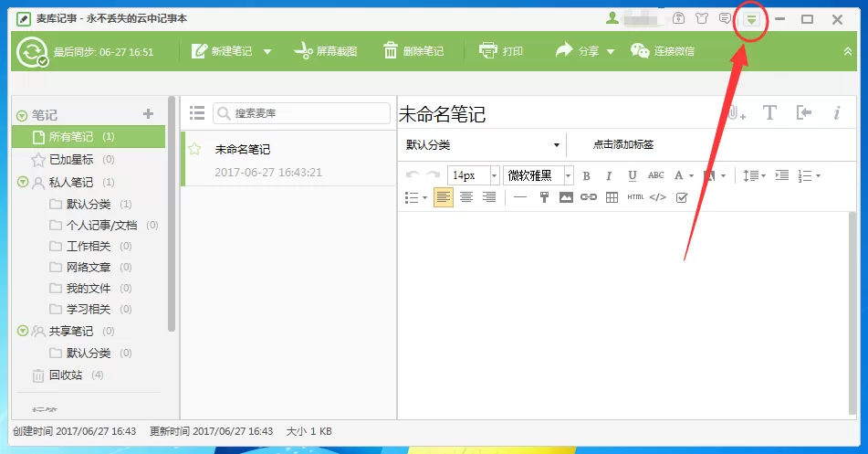The height and width of the screenshot is (454, 868).
Task: Toggle underline formatting
Action: [633, 175]
